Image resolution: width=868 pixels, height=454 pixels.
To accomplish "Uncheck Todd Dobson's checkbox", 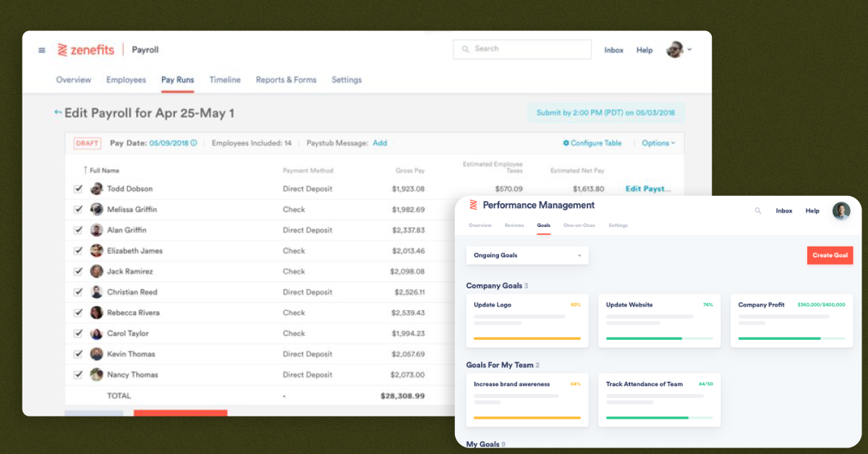I will tap(78, 189).
